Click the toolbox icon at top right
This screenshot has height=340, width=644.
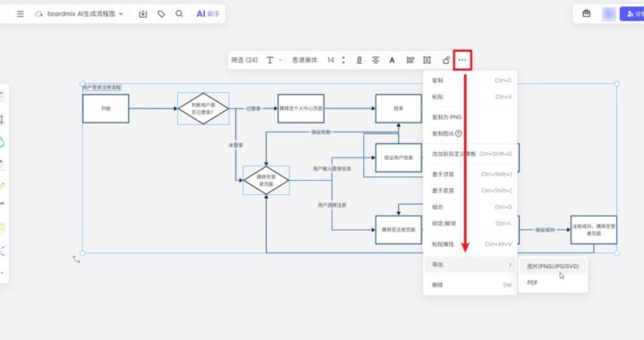coord(587,14)
